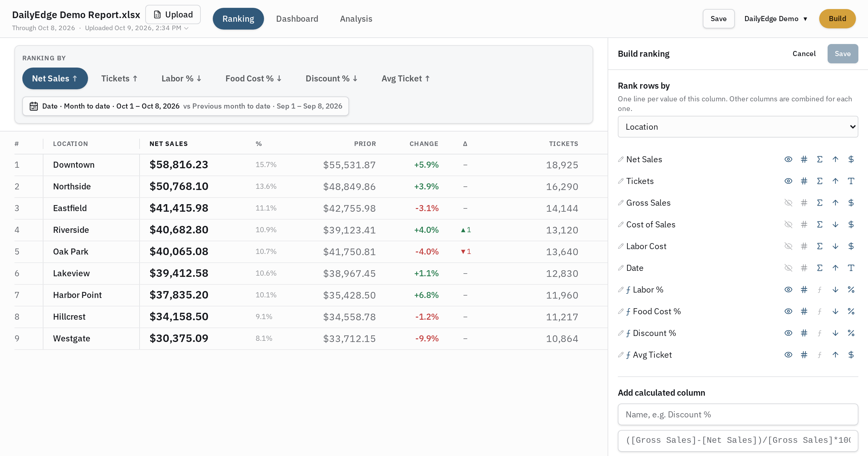Click the Change column header

[x=424, y=144]
